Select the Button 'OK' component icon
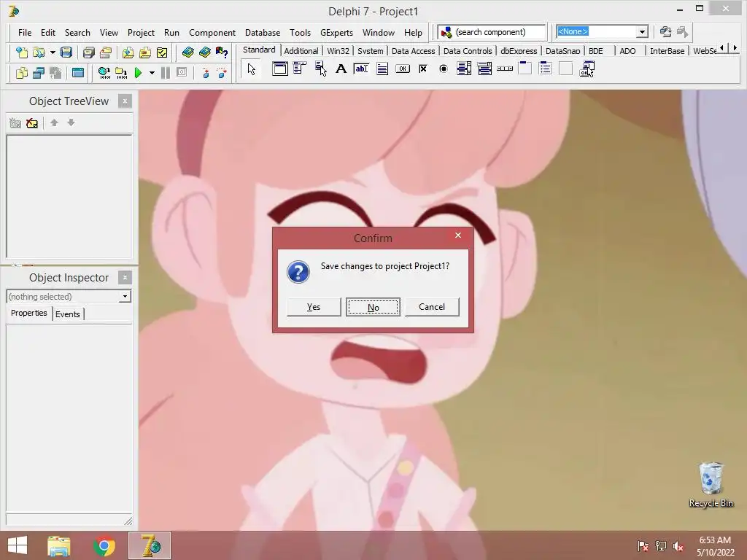747x560 pixels. click(x=403, y=69)
